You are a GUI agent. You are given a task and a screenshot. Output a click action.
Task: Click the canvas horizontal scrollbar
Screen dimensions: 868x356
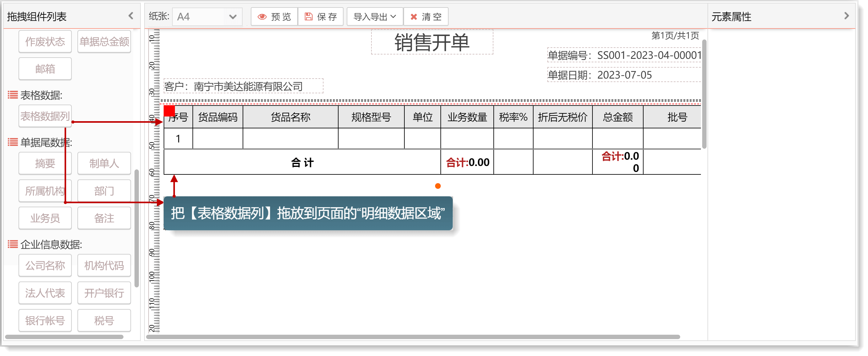(x=413, y=337)
